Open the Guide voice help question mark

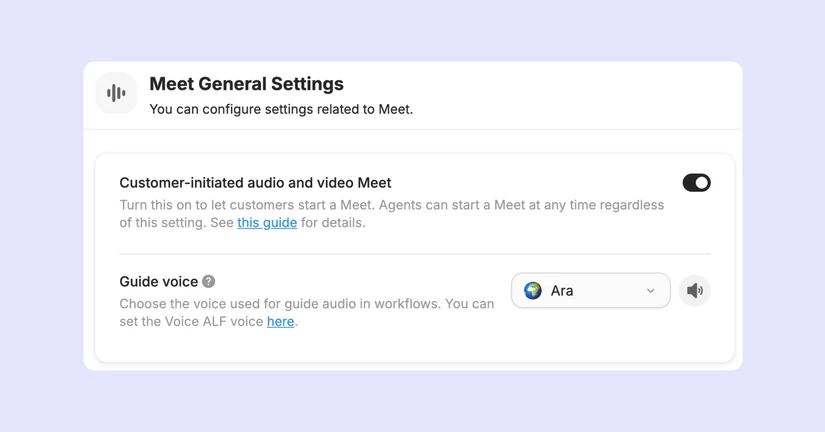click(209, 282)
